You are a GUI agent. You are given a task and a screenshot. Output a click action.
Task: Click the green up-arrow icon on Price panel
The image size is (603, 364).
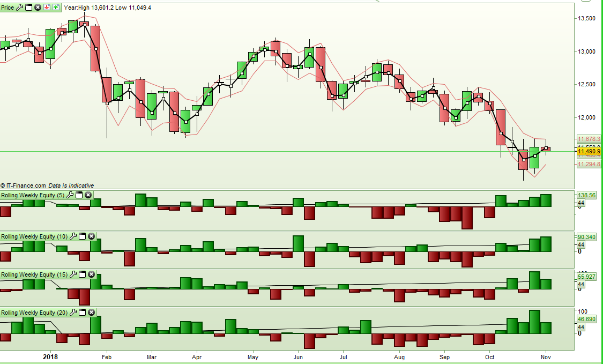click(55, 8)
